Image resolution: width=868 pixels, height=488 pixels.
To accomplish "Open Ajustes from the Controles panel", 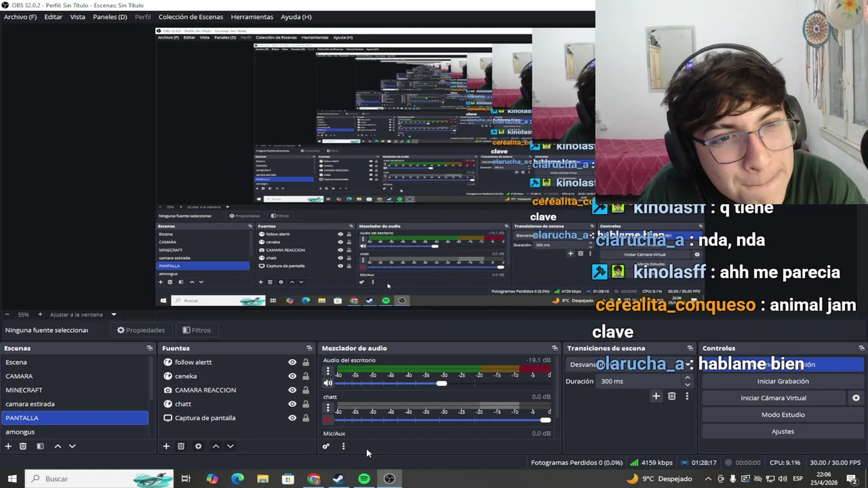I will tap(783, 431).
